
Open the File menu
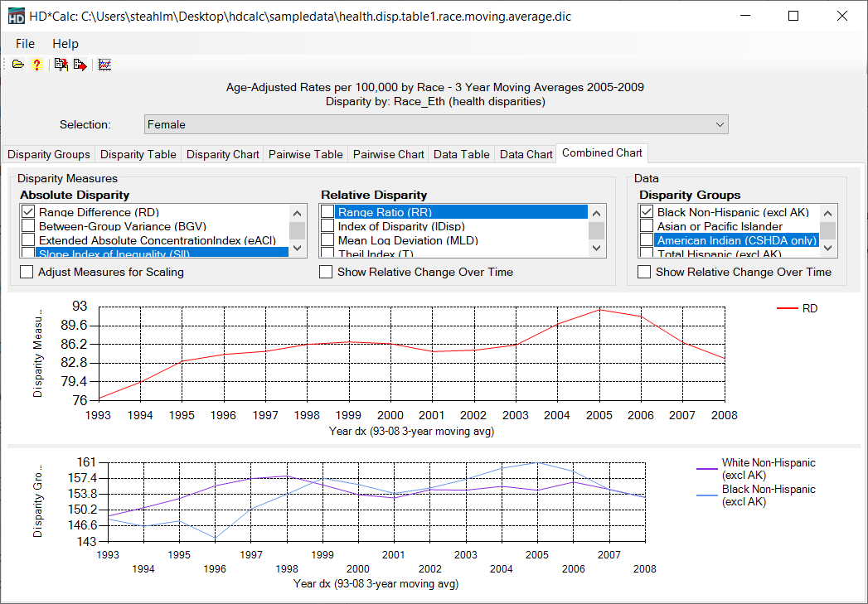coord(25,44)
